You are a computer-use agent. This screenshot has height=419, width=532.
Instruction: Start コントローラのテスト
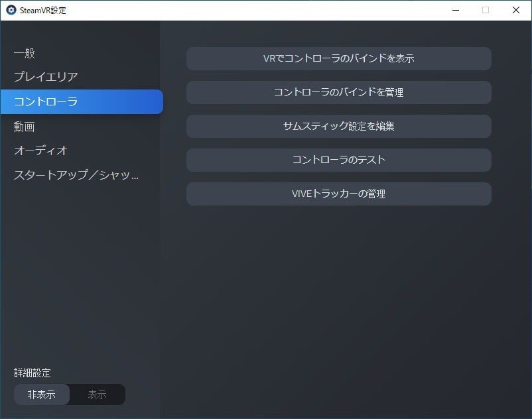(x=338, y=160)
